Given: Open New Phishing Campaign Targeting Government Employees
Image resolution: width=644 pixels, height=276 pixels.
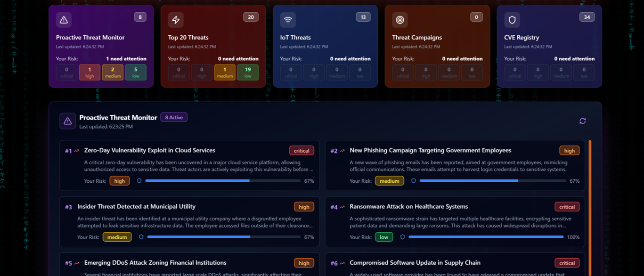Looking at the screenshot, I should (430, 151).
